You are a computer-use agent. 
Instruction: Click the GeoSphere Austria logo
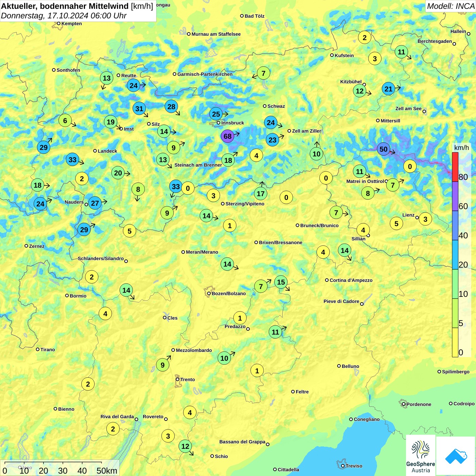tap(421, 455)
